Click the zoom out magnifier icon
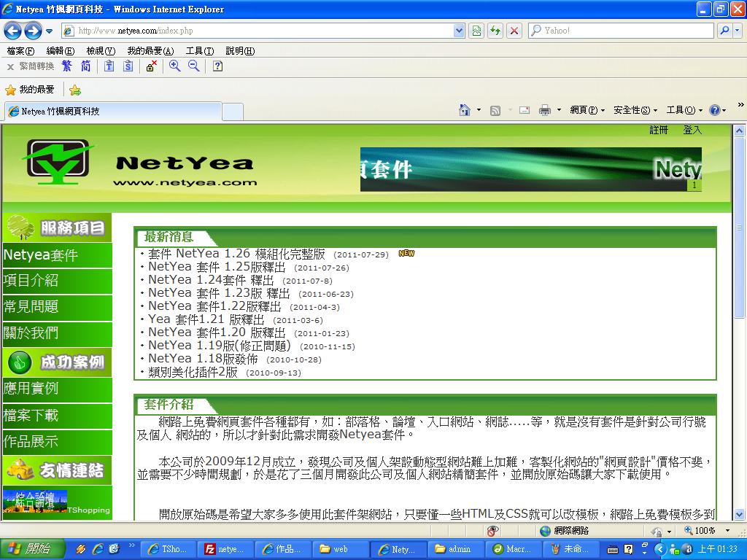 click(x=194, y=66)
